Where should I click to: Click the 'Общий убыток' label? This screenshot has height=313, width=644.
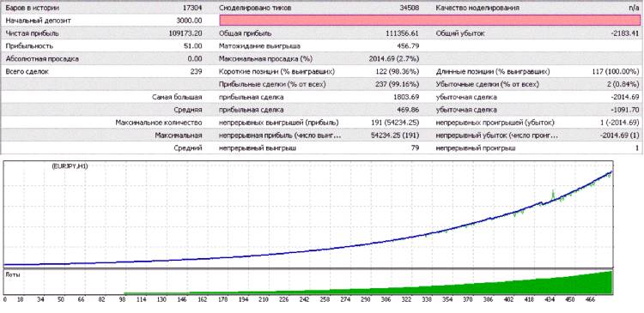point(460,33)
